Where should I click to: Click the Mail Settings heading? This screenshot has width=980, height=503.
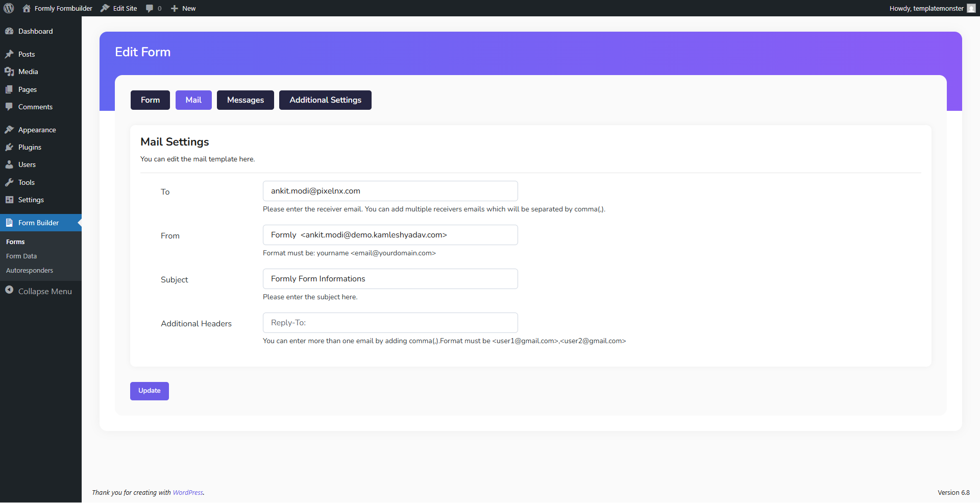[x=175, y=142]
